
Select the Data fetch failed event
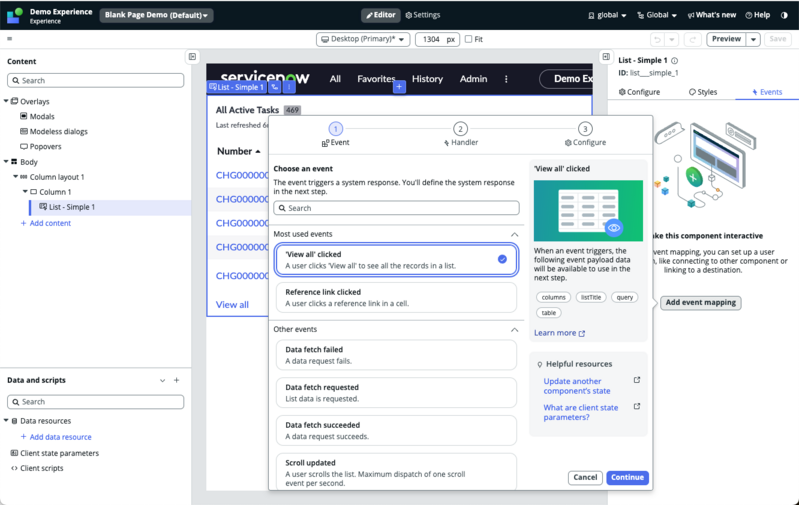(x=396, y=355)
